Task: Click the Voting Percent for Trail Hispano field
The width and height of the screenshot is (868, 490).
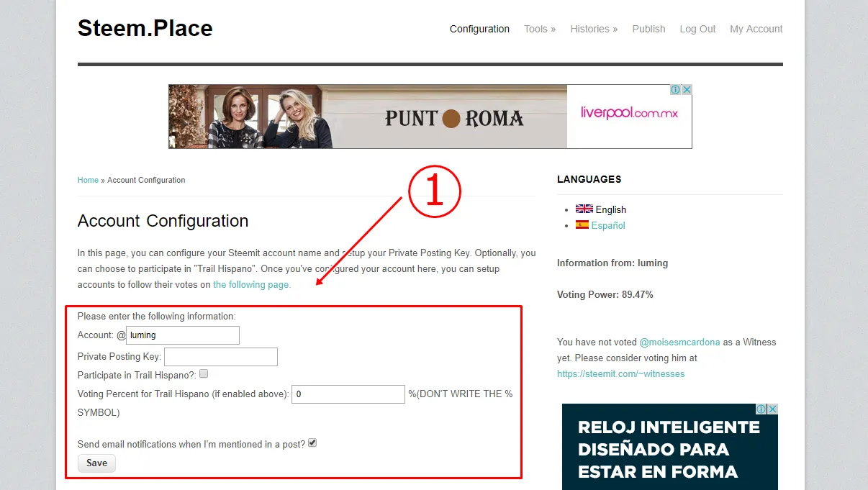Action: [x=348, y=394]
